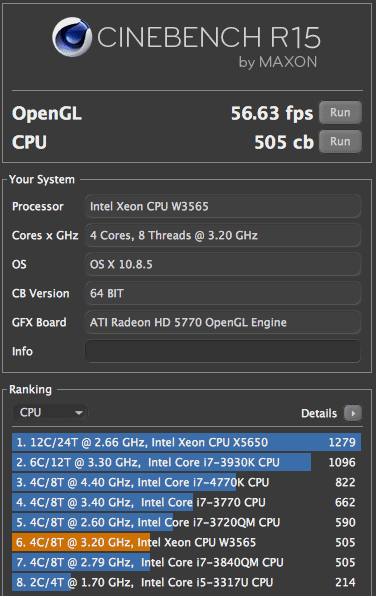
Task: Click the CB Version 64 BIT field
Action: pyautogui.click(x=223, y=293)
